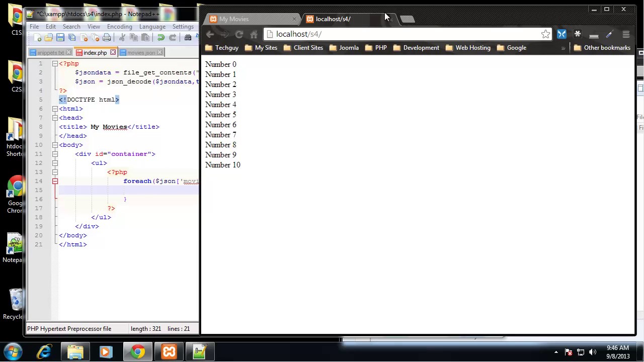Viewport: 644px width, 362px height.
Task: Click the color picker eyedropper extension in Chrome
Action: 610,34
